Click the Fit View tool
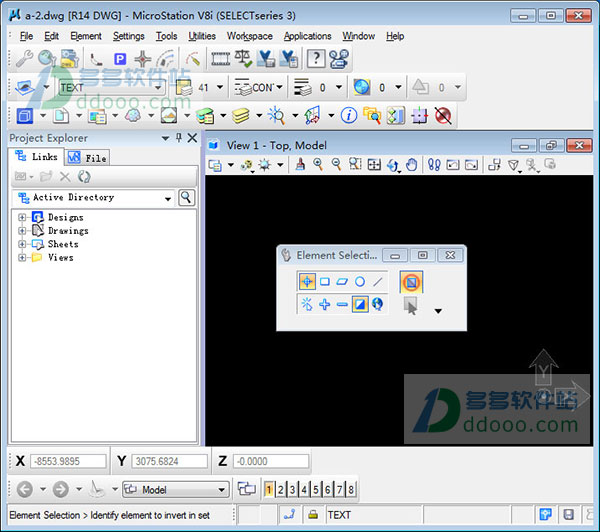This screenshot has height=532, width=600. pos(374,165)
